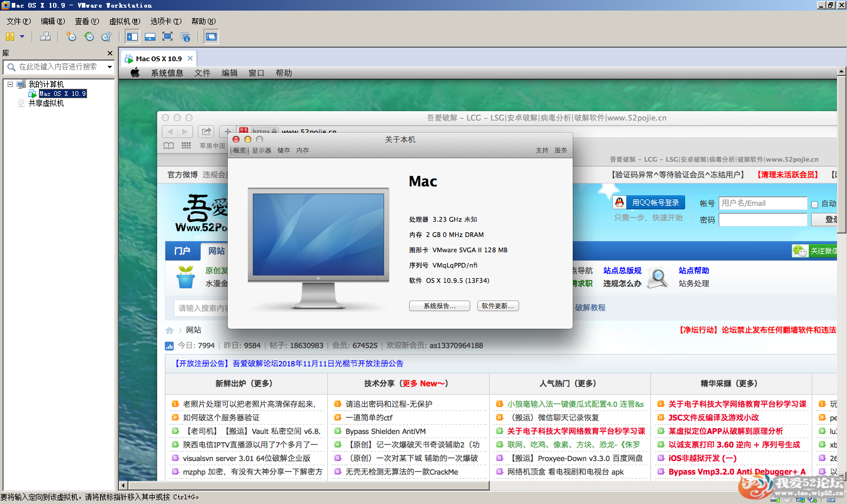This screenshot has height=504, width=847.
Task: Toggle the library panel view icon
Action: tap(132, 36)
